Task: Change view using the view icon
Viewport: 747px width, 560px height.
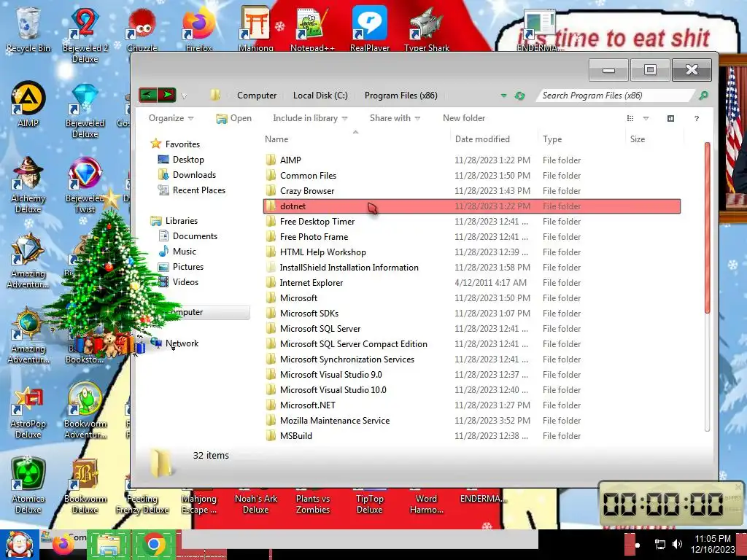Action: (630, 118)
